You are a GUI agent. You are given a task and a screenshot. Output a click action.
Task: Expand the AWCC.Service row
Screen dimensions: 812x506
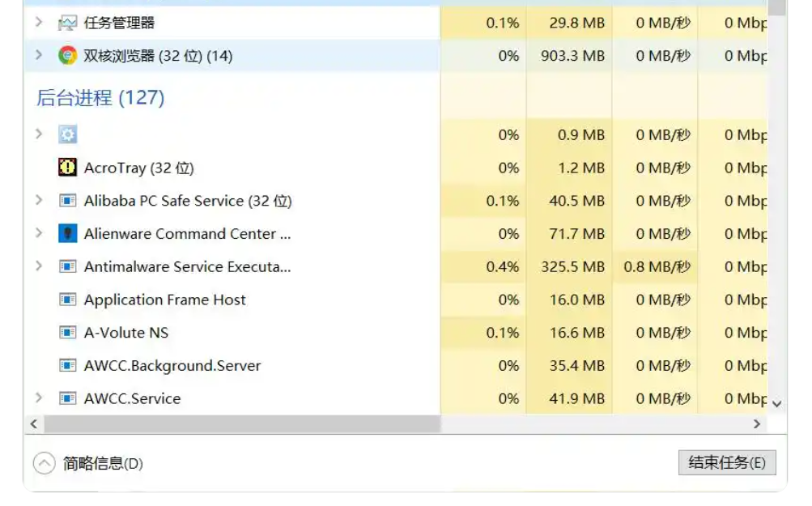(x=39, y=398)
